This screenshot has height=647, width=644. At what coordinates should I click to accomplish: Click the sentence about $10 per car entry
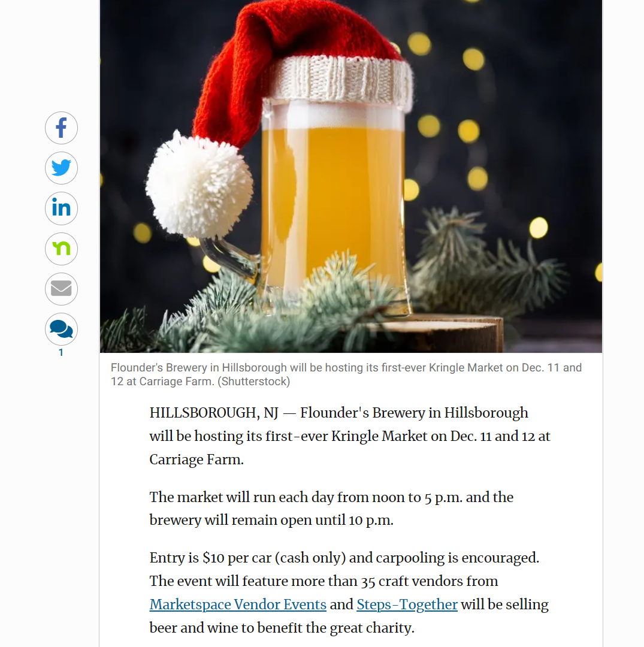(344, 558)
